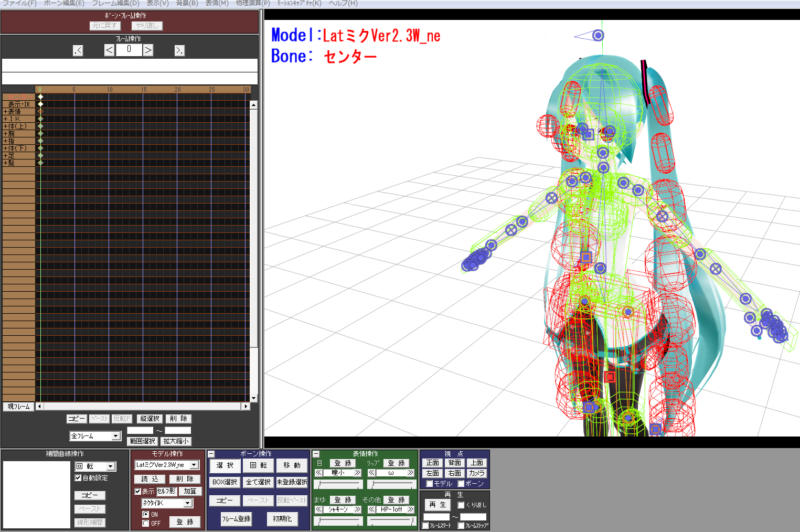
Task: Expand the +指 track group
Action: [x=9, y=141]
